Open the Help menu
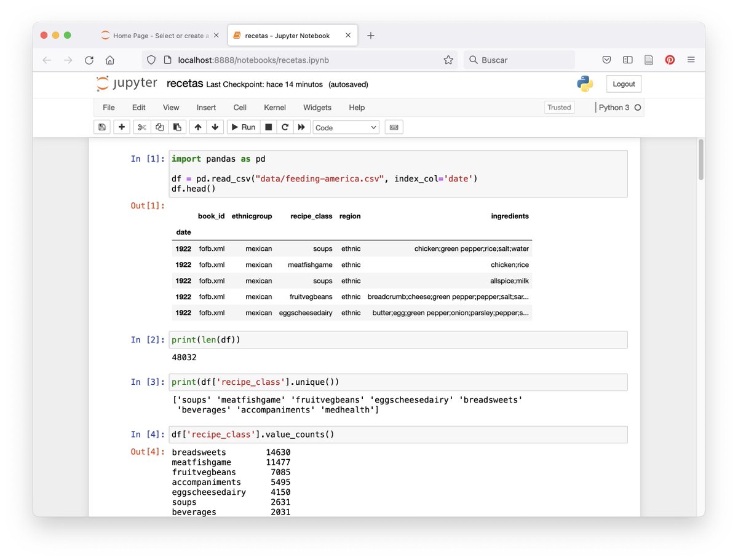Screen dimensions: 738x560 coord(357,108)
